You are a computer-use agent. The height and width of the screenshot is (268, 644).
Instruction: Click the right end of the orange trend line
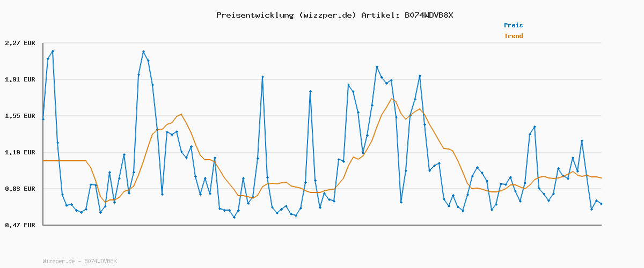click(601, 178)
